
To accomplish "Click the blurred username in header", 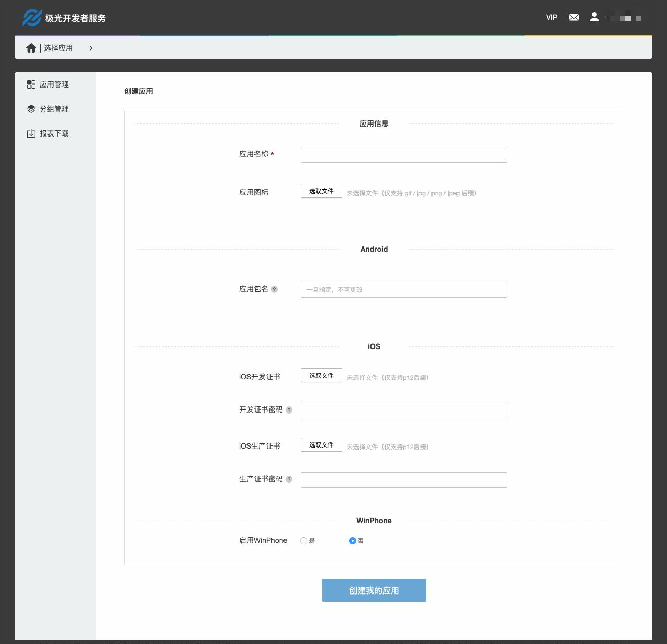I will tap(623, 17).
